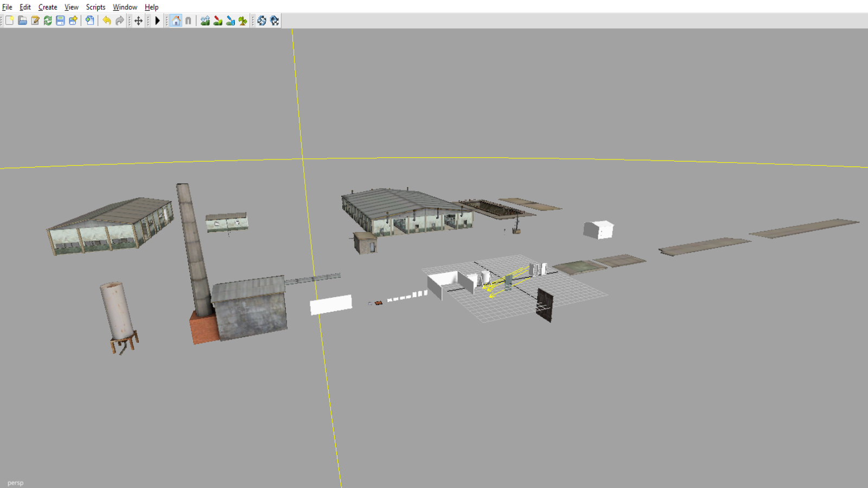Enable terrain info layer paint with blue brush
This screenshot has width=868, height=488.
coord(230,21)
